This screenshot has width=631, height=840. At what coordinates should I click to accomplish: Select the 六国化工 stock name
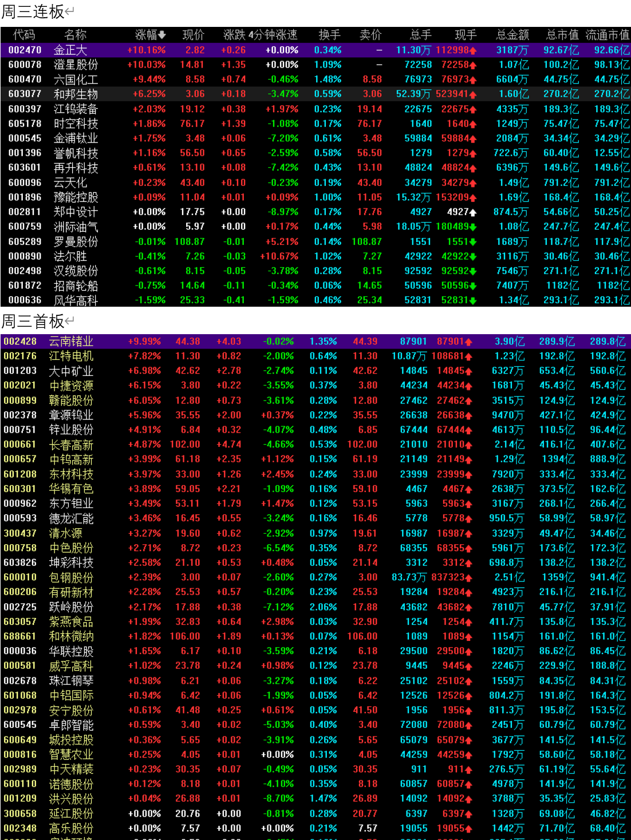(76, 80)
